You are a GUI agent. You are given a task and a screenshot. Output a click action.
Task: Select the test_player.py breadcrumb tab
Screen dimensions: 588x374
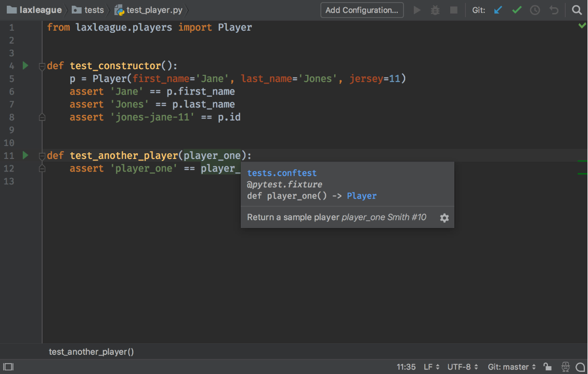click(x=150, y=9)
